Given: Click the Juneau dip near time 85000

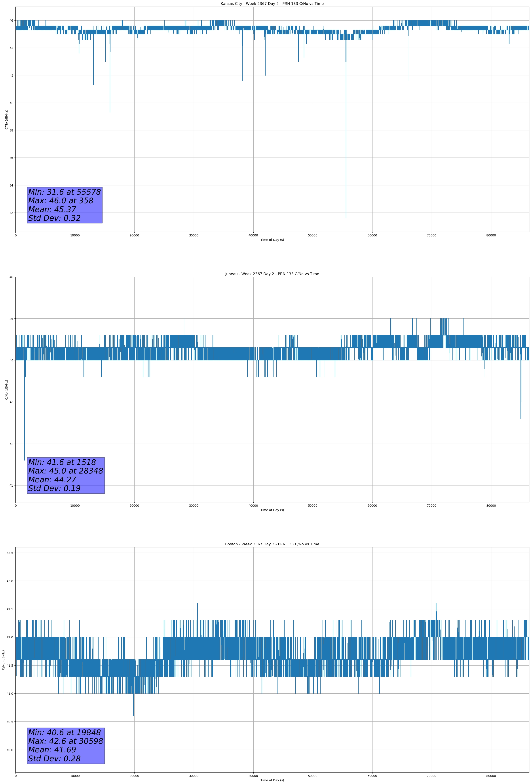Looking at the screenshot, I should (x=521, y=398).
